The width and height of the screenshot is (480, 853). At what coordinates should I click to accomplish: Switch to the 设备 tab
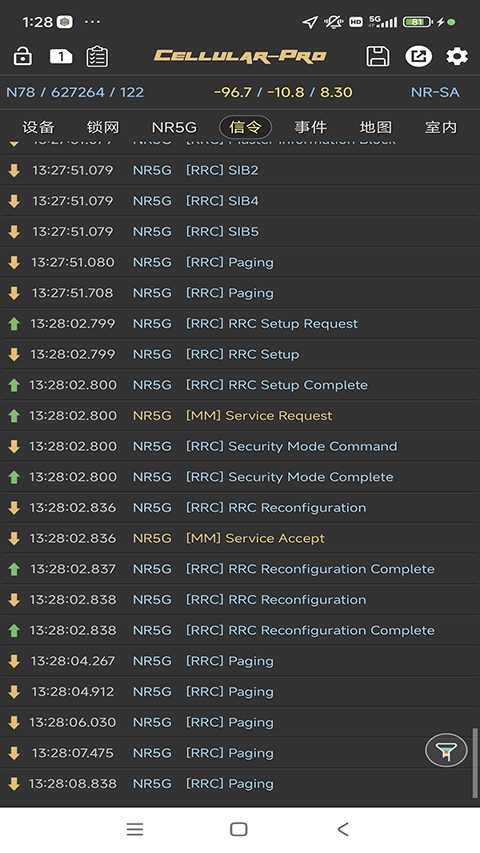[38, 127]
